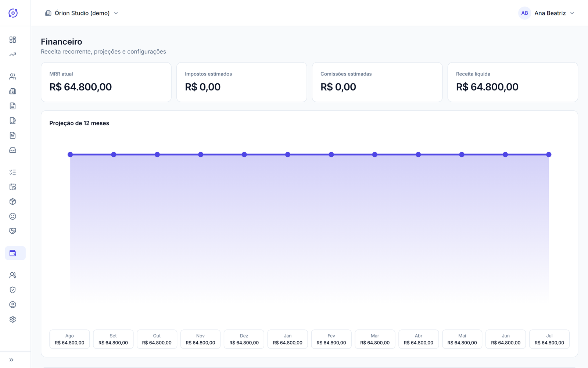Click the Comissões estimadas value R$ 0,00

(338, 87)
